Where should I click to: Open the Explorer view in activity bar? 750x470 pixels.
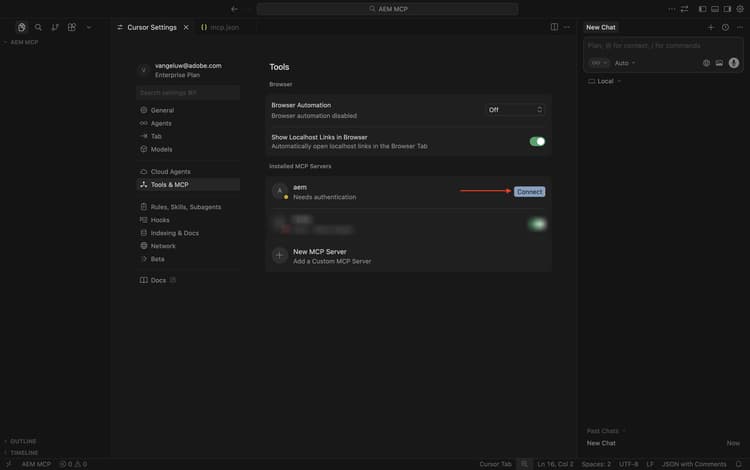(22, 27)
